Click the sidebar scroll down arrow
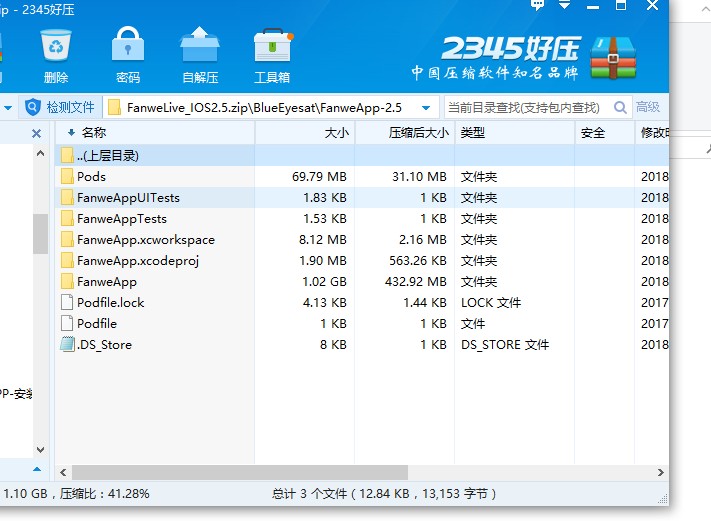This screenshot has height=521, width=711. pyautogui.click(x=40, y=450)
